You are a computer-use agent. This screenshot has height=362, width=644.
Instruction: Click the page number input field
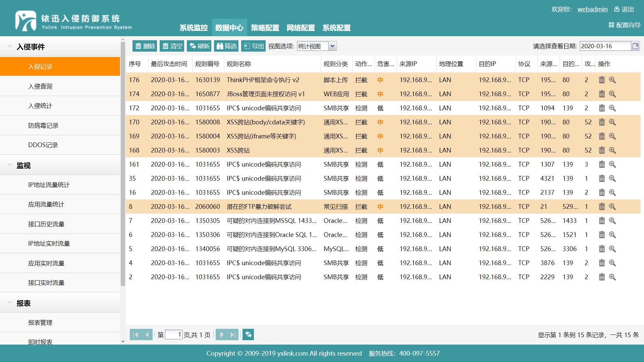(173, 335)
